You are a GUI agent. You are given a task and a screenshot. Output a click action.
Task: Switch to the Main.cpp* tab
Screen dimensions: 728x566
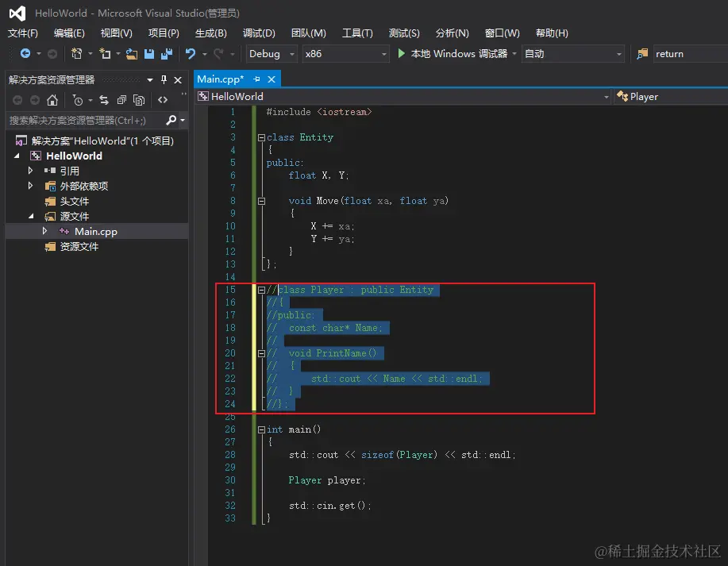coord(221,79)
